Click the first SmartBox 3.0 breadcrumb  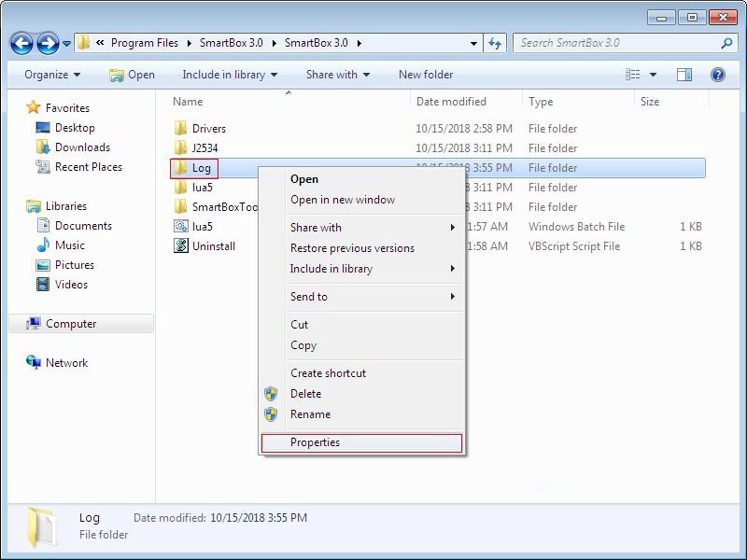pos(231,43)
